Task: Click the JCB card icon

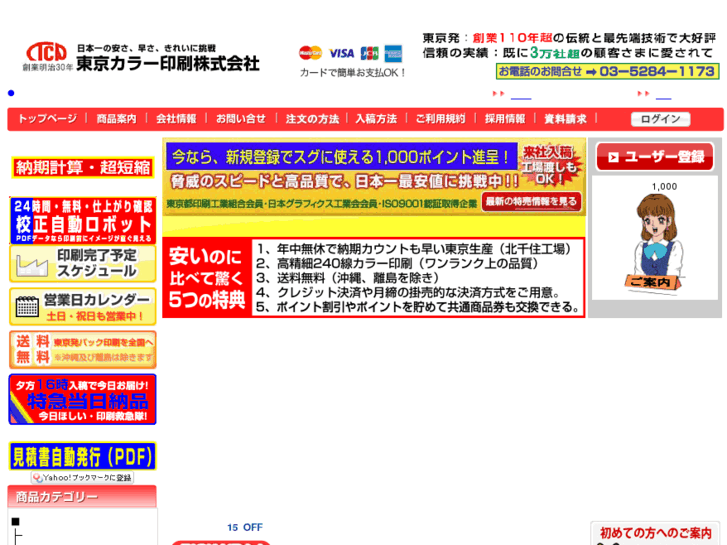Action: click(x=370, y=53)
